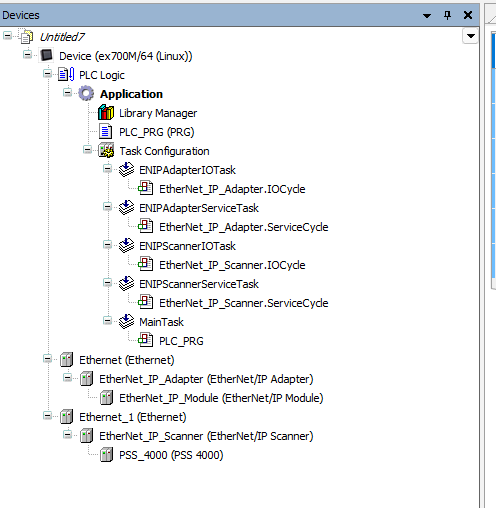Select EtherNet_IP_Module (EtherNet/IP Module)
This screenshot has width=496, height=508.
tap(221, 398)
